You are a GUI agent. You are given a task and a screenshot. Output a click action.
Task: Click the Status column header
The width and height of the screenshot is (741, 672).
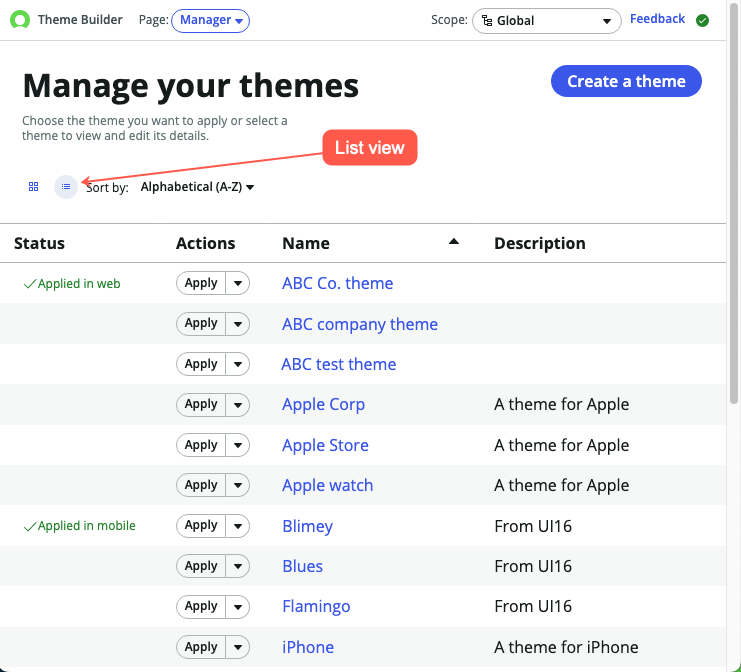(x=39, y=243)
